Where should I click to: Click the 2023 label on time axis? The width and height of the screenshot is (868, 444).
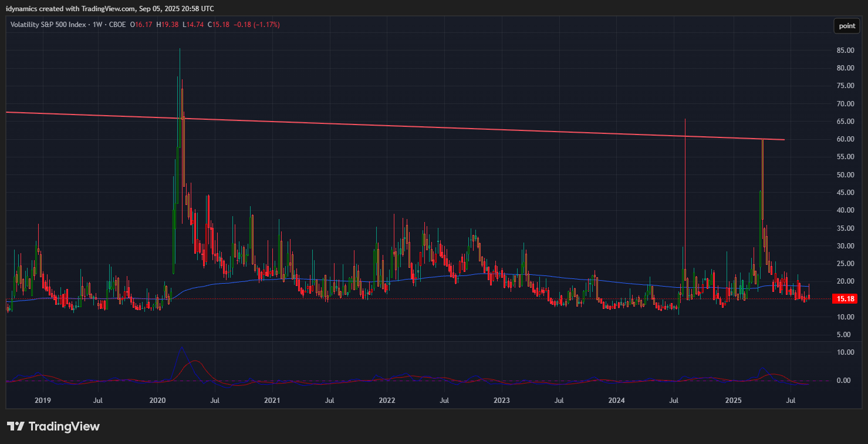point(502,401)
